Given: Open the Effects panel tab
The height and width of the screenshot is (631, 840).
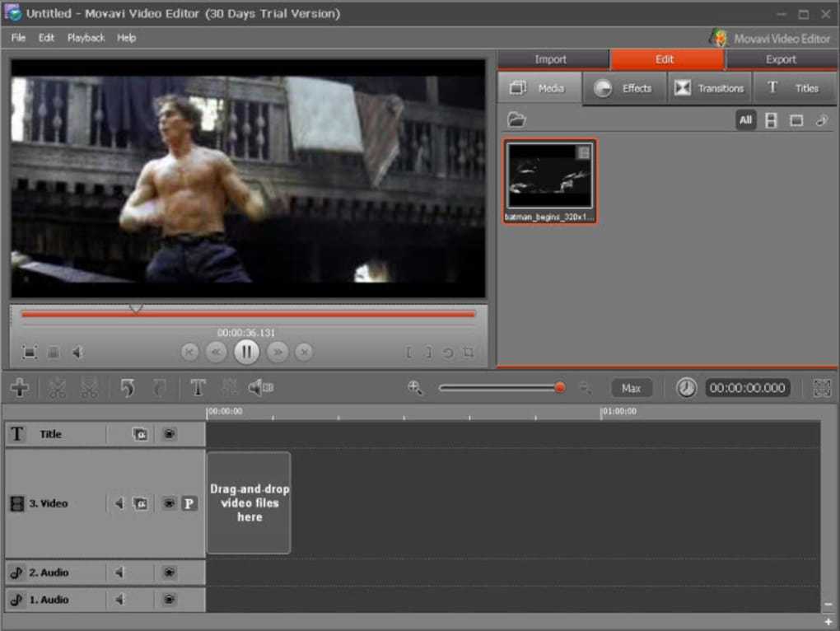Looking at the screenshot, I should [x=624, y=88].
